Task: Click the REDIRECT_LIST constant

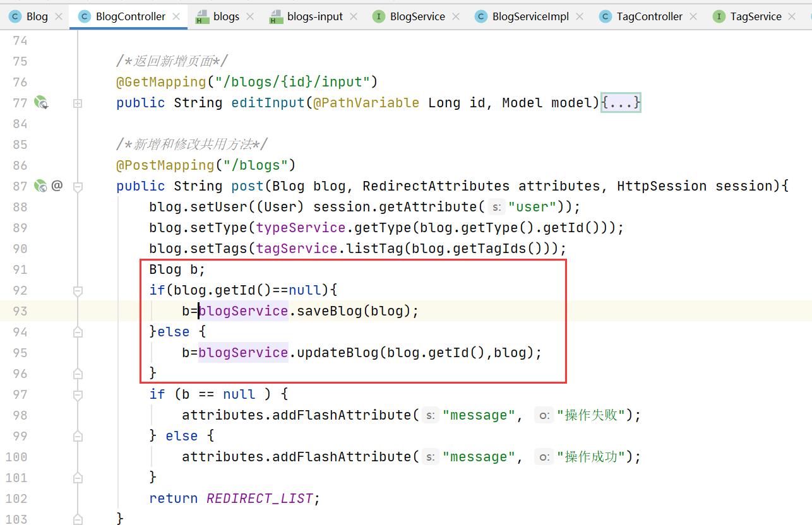Action: click(260, 498)
